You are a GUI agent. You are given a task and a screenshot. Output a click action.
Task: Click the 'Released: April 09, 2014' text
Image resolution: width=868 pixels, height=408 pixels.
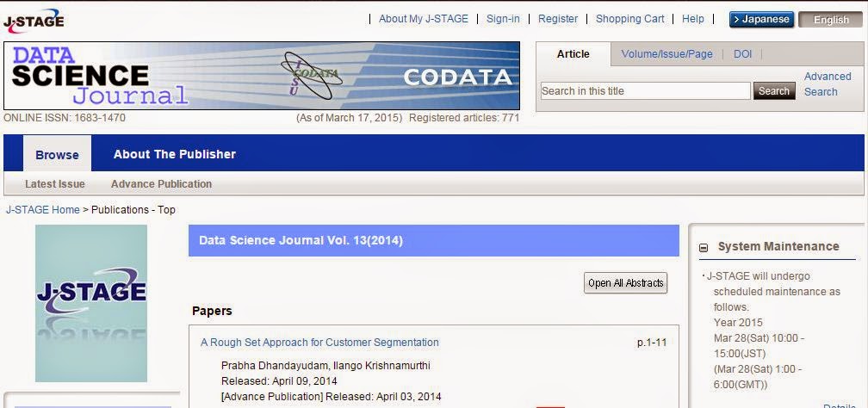tap(279, 380)
